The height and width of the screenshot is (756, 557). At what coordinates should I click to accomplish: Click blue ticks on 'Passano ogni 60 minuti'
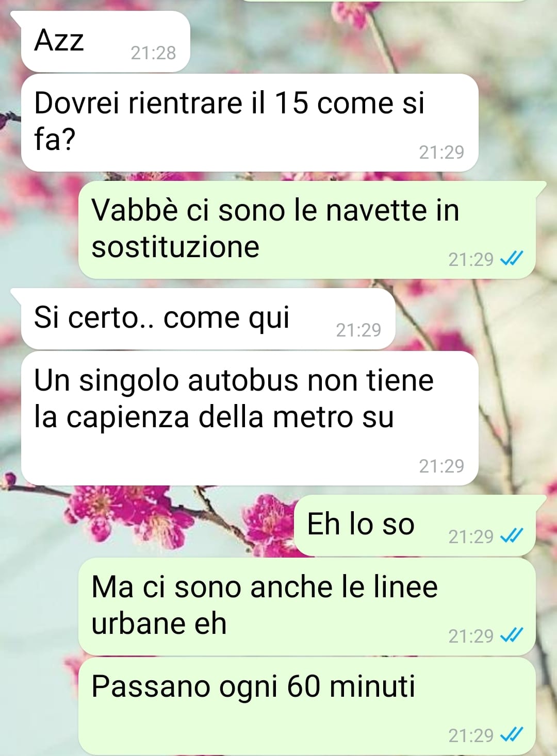512,735
